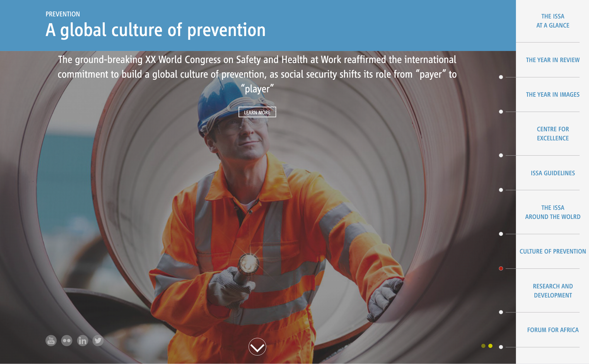Navigate to Forum For Africa
The image size is (589, 364).
tap(553, 330)
